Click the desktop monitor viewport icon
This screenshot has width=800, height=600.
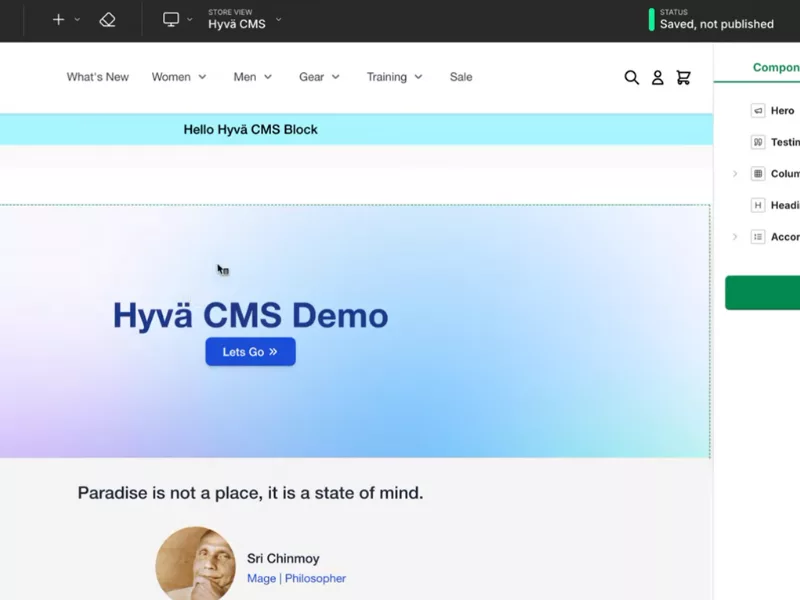pos(171,19)
